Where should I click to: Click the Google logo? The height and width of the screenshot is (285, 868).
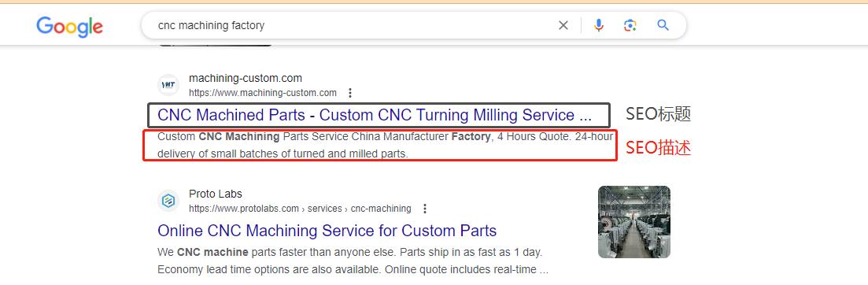[70, 27]
